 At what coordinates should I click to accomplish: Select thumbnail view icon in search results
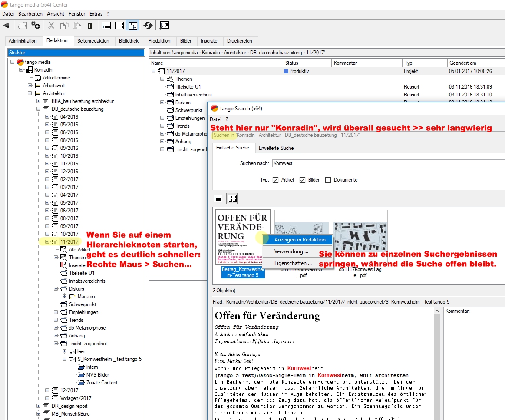click(232, 198)
